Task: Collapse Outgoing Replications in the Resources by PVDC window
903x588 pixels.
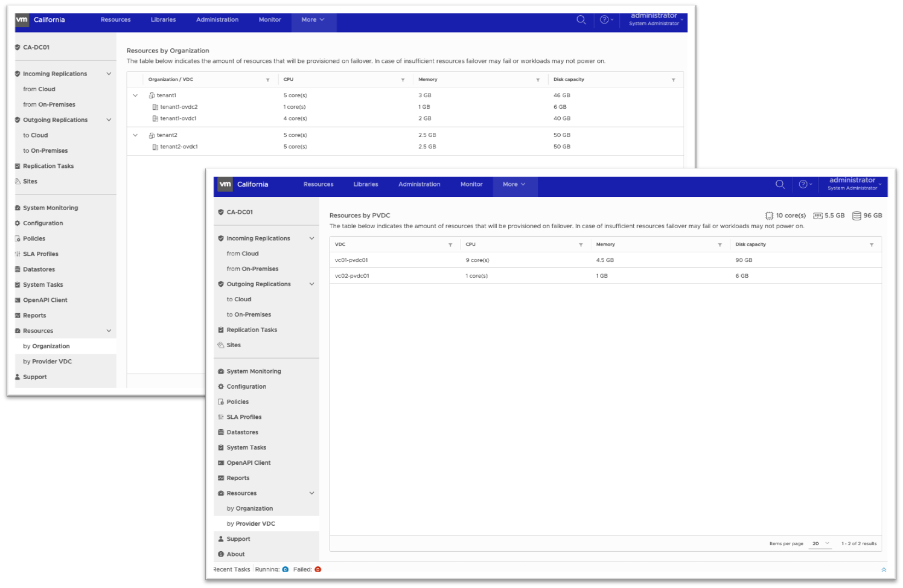Action: click(311, 284)
